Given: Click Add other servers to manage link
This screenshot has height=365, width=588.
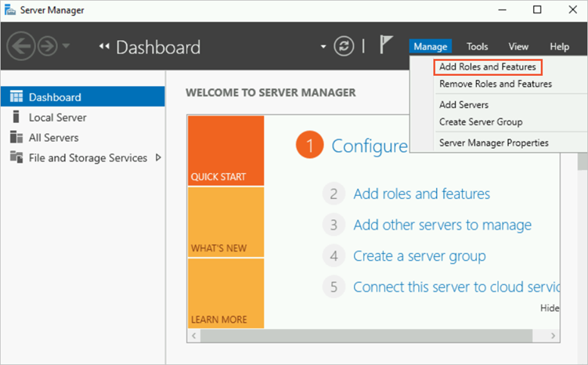Looking at the screenshot, I should coord(442,225).
